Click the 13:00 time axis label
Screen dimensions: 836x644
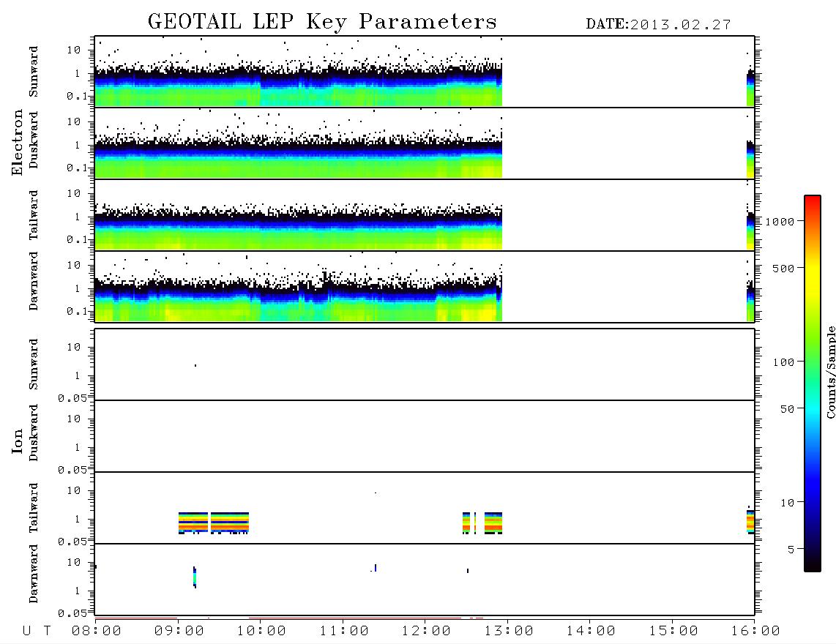(508, 632)
